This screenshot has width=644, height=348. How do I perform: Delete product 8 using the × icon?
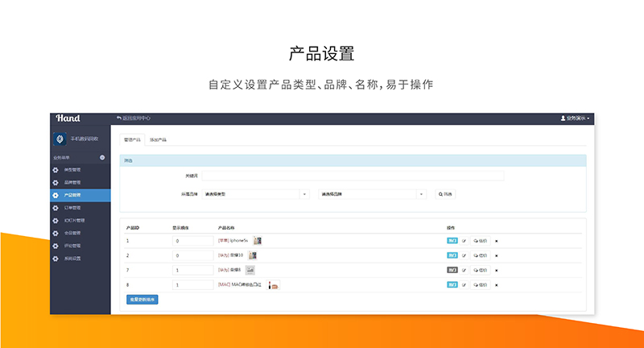tap(497, 284)
